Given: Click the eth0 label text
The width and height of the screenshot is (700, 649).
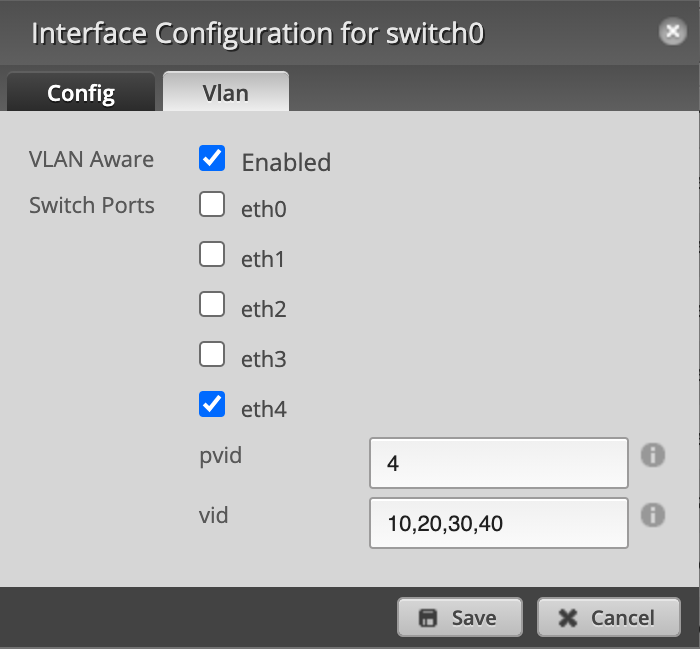Looking at the screenshot, I should pos(264,209).
